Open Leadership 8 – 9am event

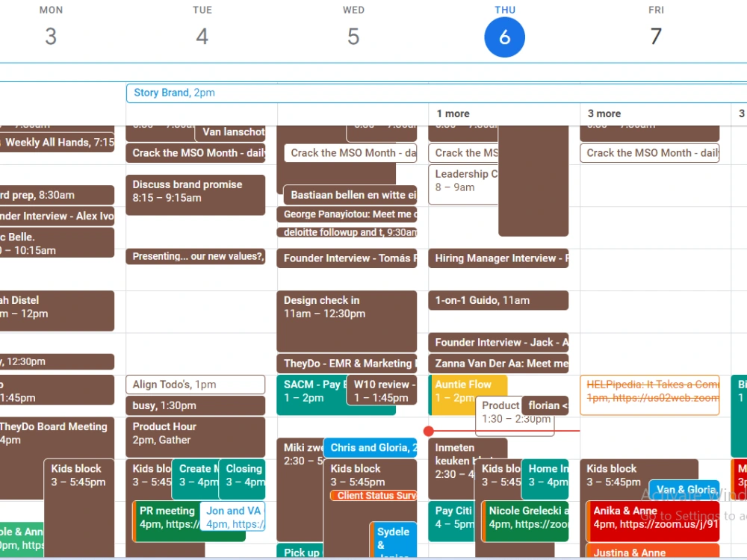tap(463, 184)
